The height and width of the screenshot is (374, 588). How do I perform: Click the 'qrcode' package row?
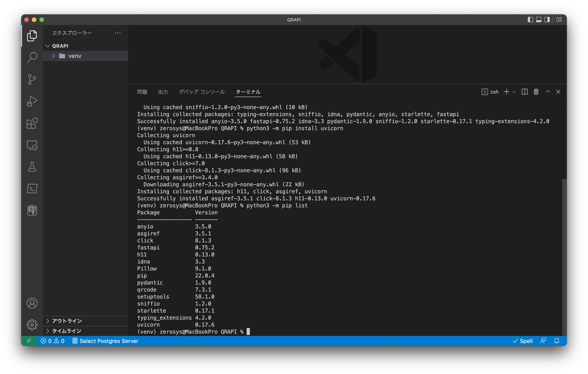[174, 289]
